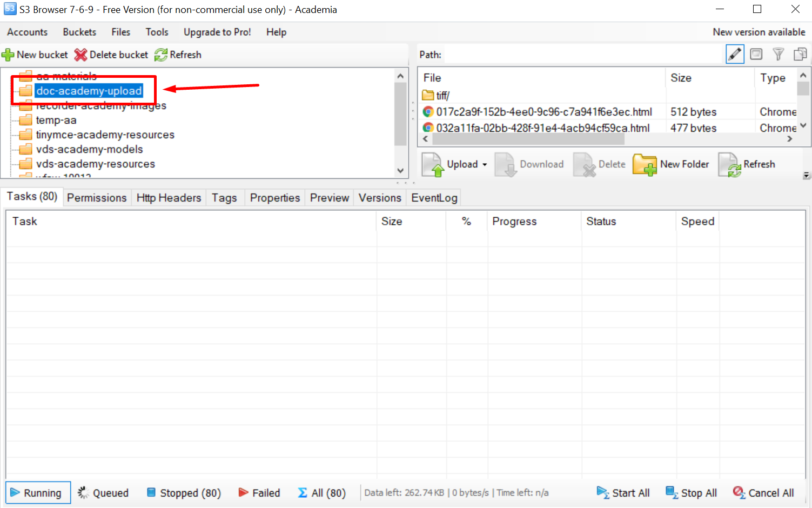
Task: Click the Speed column header
Action: 698,222
